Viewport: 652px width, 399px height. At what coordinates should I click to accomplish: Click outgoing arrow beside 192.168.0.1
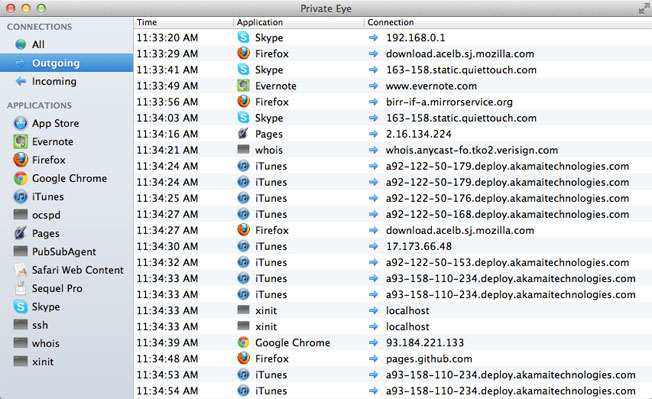tap(373, 37)
